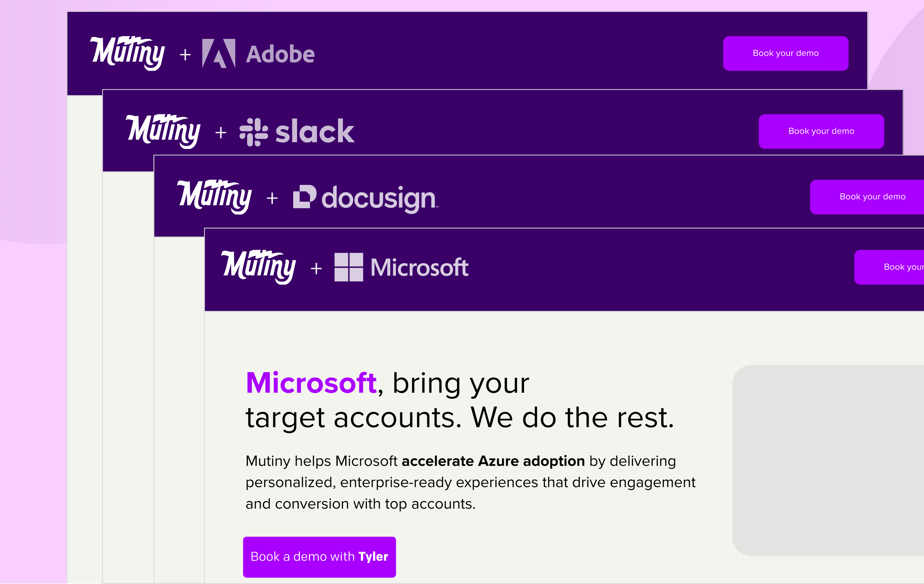The image size is (924, 584).
Task: Click the bold accelerate Azure adoption text
Action: [x=493, y=461]
